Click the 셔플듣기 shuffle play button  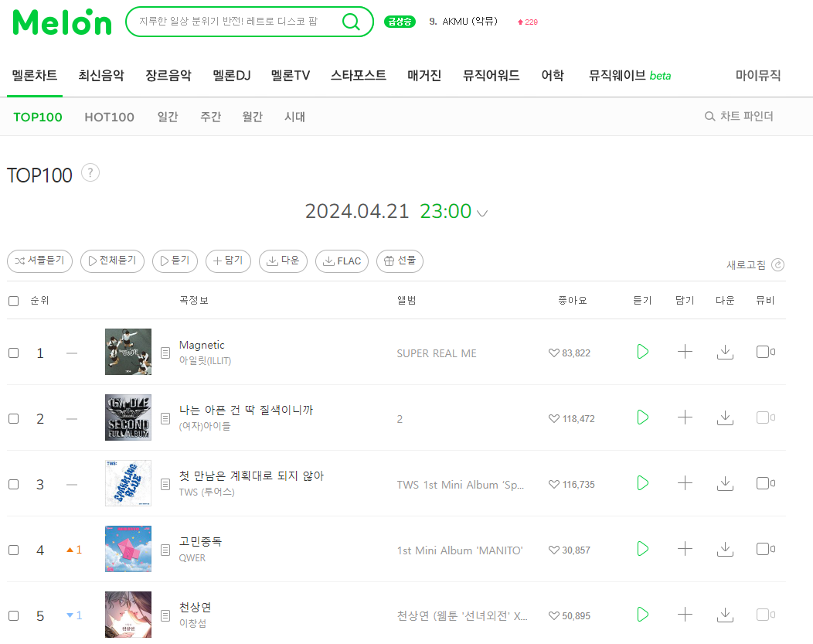tap(40, 261)
